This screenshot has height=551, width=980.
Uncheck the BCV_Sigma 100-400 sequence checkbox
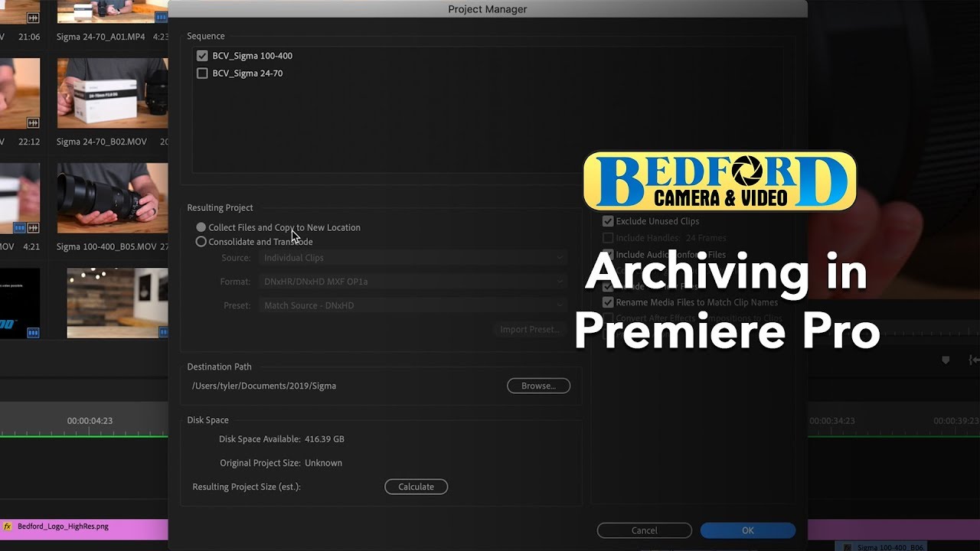[x=202, y=56]
